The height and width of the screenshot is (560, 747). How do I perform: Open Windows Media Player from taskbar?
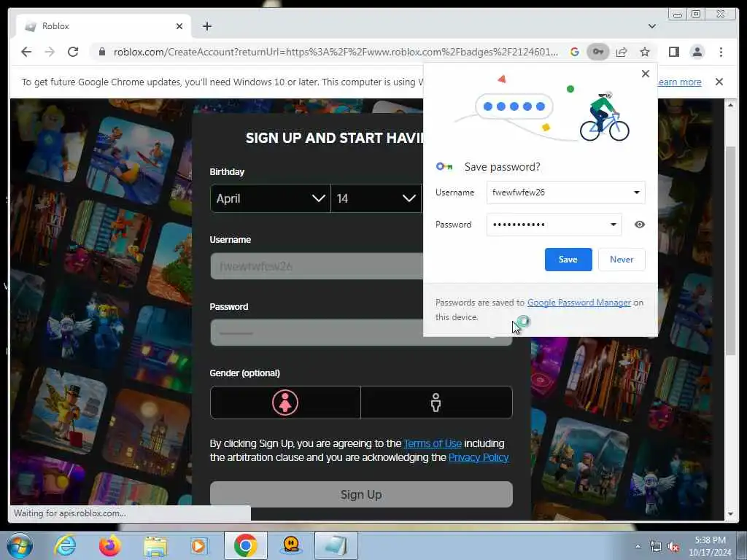199,545
